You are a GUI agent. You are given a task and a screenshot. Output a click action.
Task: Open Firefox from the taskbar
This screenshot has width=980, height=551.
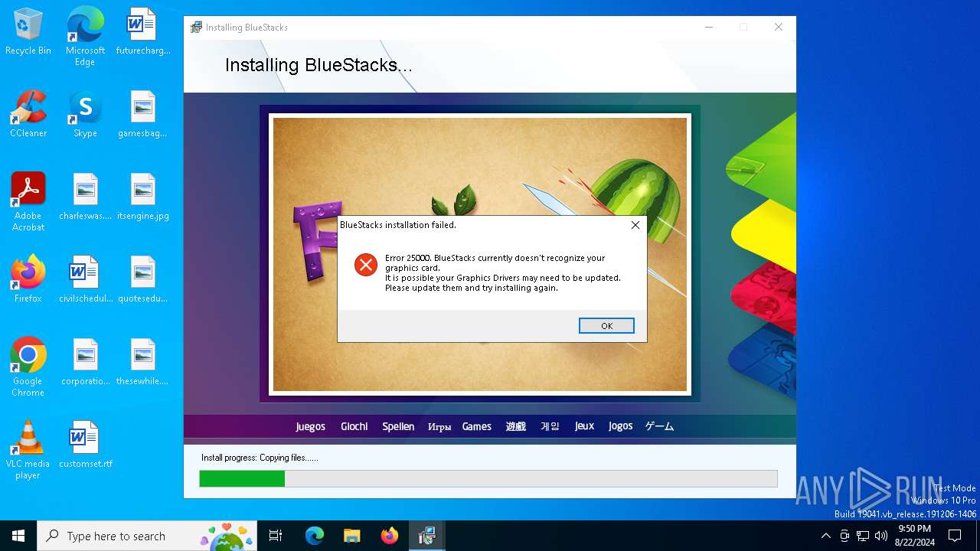(389, 536)
